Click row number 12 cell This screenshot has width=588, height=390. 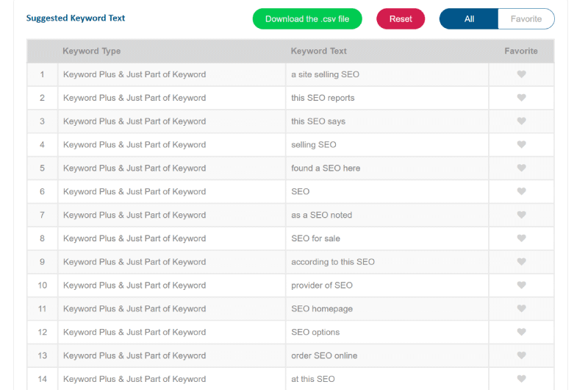click(43, 332)
